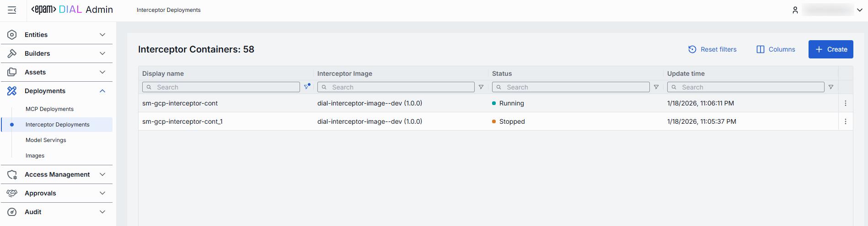Screen dimensions: 868x226
Task: Open row actions for sm-gcp-interceptor-cont_1
Action: click(846, 121)
